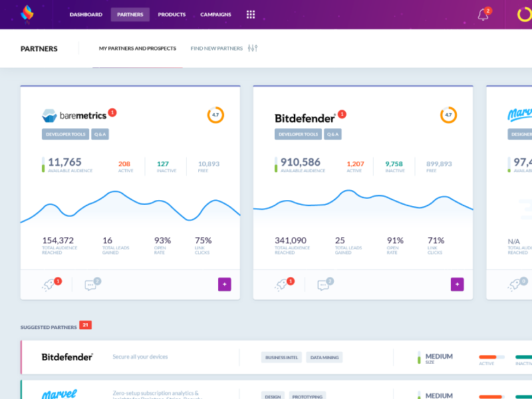Click the Bitdefender card available audience level bar

[x=276, y=164]
